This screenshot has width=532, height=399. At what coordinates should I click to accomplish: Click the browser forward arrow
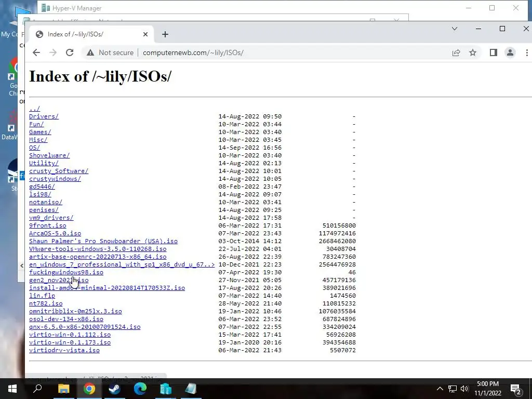pyautogui.click(x=53, y=52)
